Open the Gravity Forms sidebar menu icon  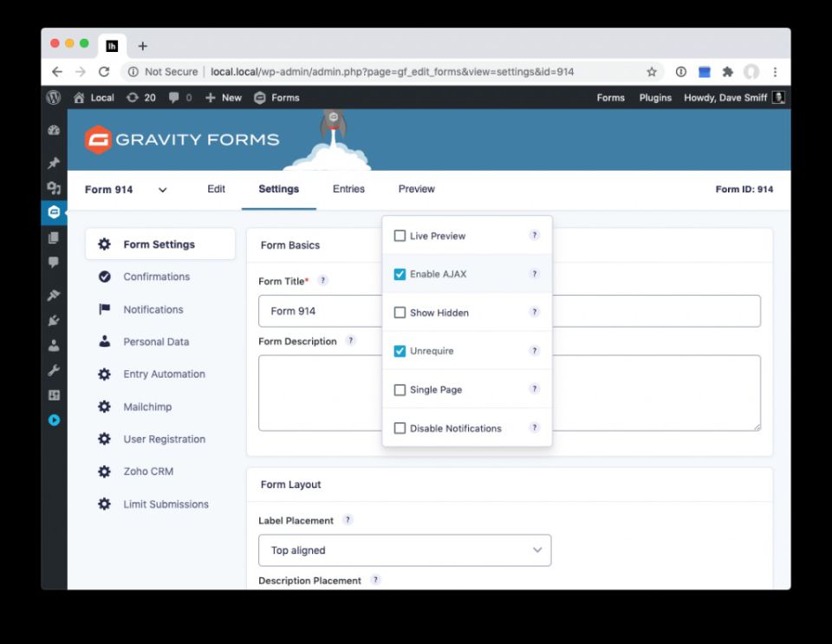tap(54, 211)
